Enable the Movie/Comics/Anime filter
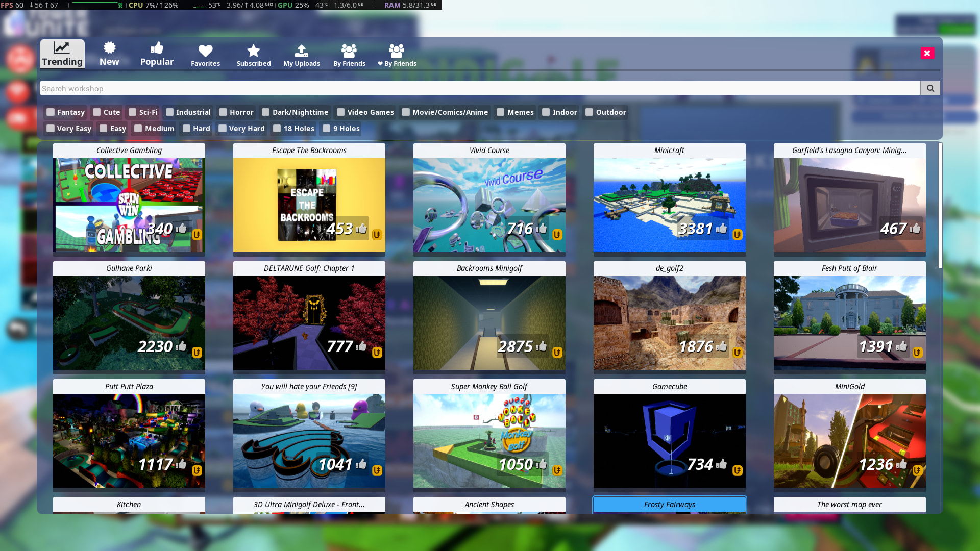 point(406,112)
